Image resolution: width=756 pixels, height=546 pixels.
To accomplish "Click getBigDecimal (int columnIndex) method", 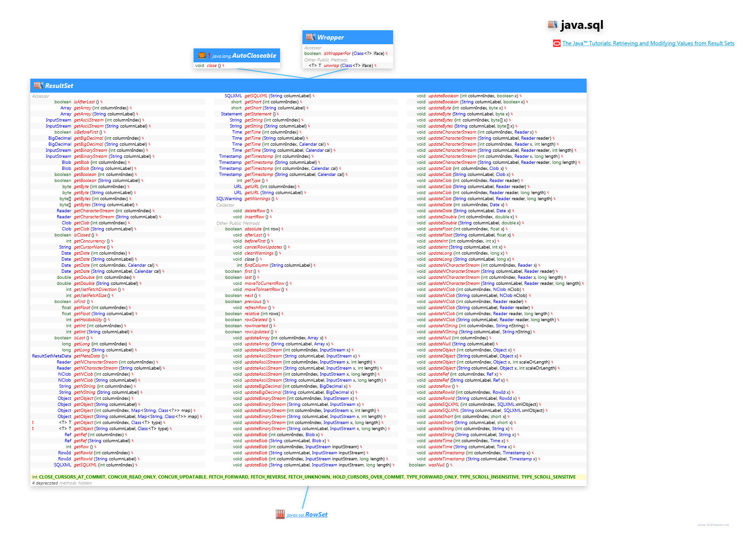I will point(107,138).
